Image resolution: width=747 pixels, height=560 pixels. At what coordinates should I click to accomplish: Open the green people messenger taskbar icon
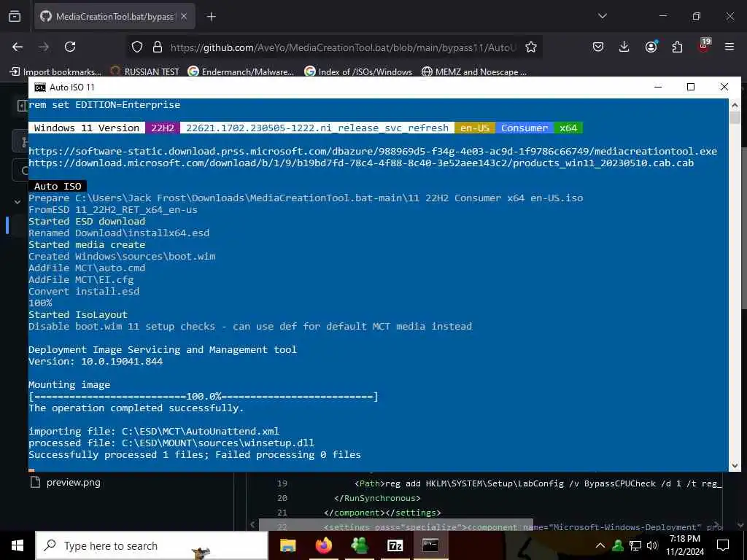pyautogui.click(x=359, y=545)
